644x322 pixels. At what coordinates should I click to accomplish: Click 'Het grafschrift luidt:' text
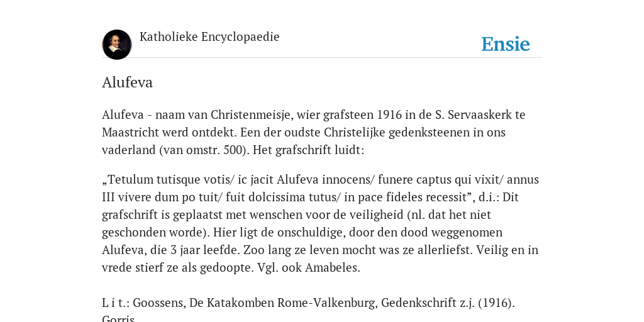coord(308,150)
